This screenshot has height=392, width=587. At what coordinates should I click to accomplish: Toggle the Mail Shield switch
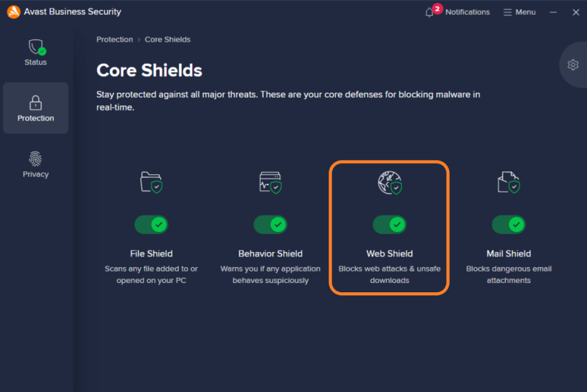pos(509,225)
